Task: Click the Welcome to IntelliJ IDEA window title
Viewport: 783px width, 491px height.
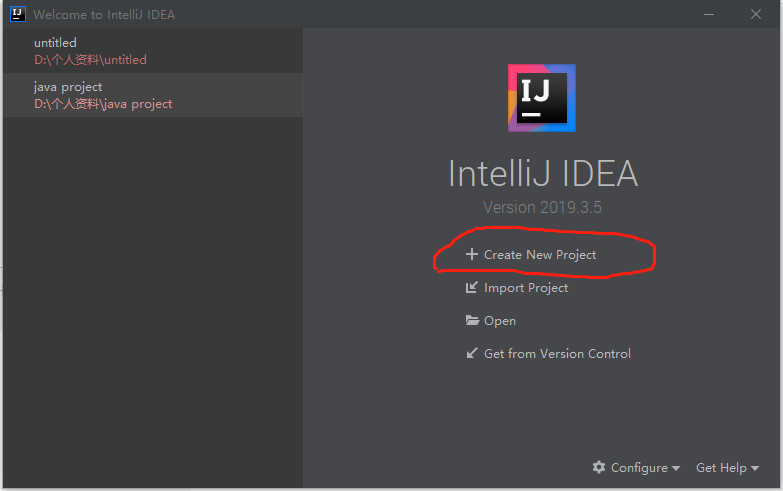Action: coord(104,14)
